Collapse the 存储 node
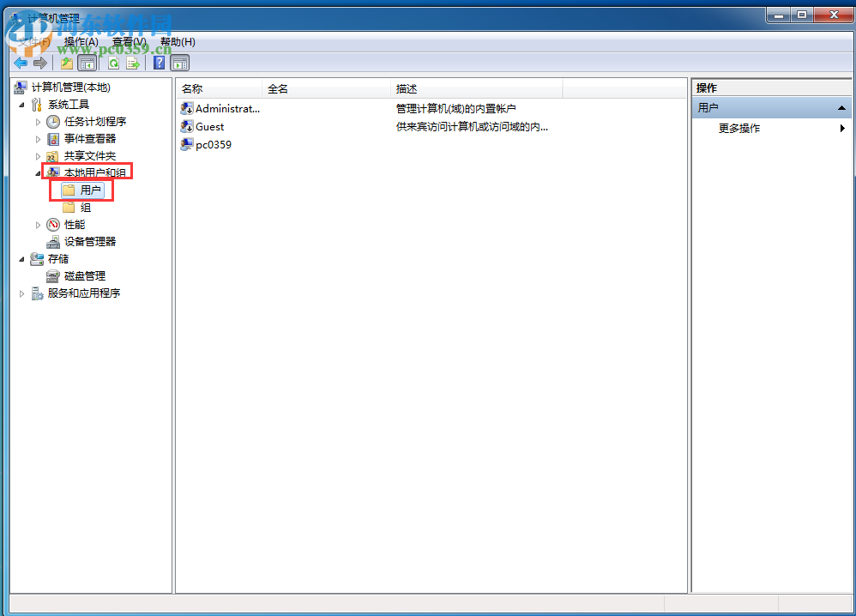Screen dimensions: 856x616 pos(21,259)
